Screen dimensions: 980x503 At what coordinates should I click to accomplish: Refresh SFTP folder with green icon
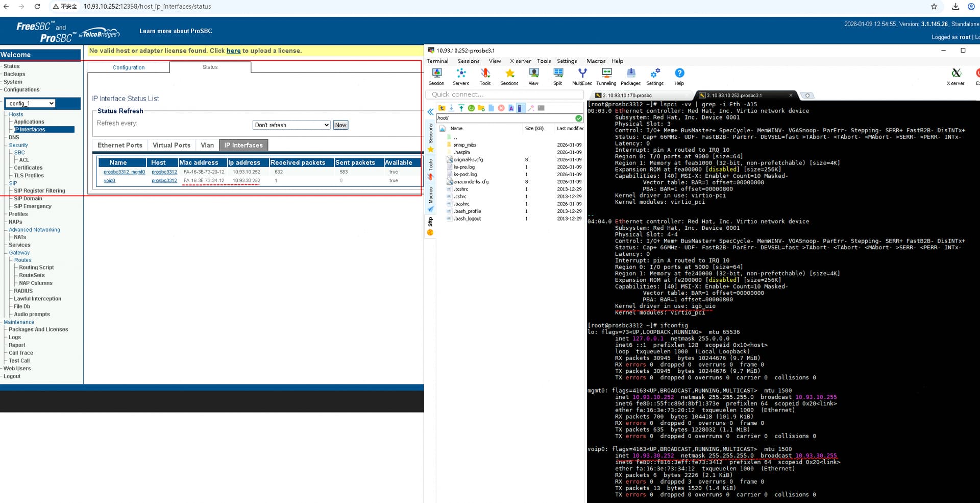point(471,108)
